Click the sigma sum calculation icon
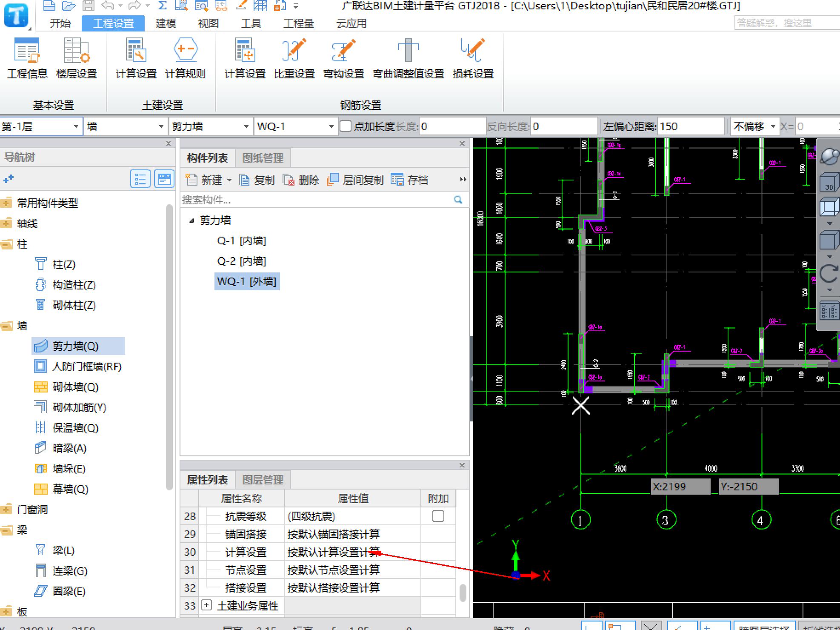840x630 pixels. [x=162, y=6]
